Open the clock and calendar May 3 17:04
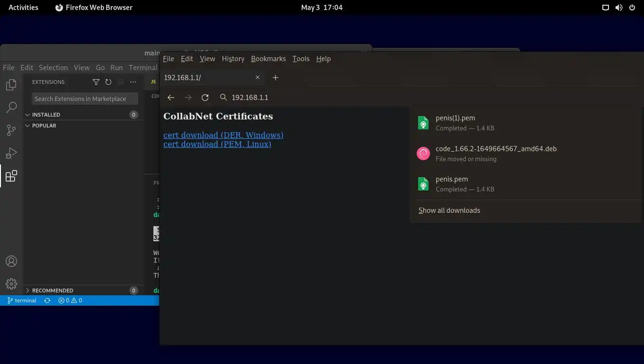This screenshot has height=364, width=644. tap(322, 8)
